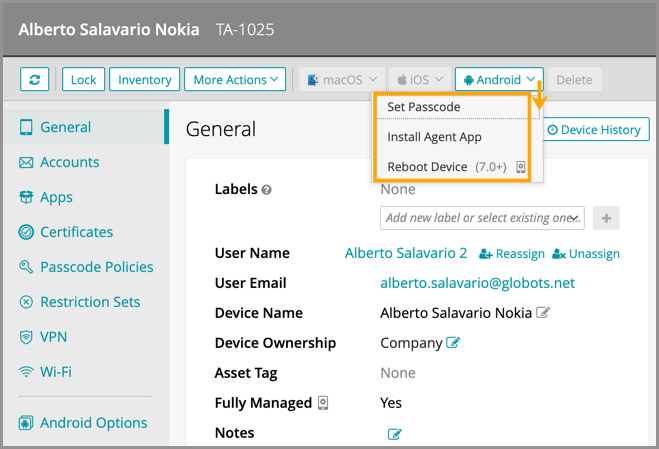This screenshot has width=659, height=449.
Task: Expand the More Actions dropdown
Action: 235,80
